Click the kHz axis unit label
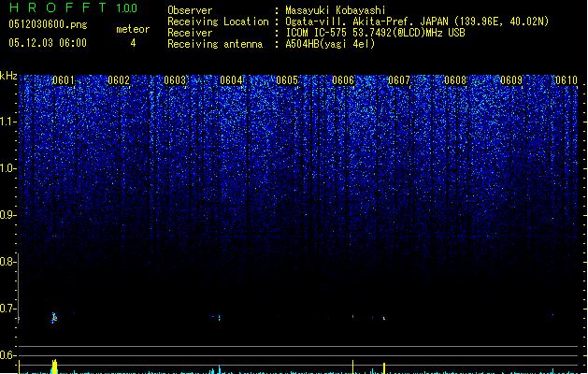Viewport: 588px width, 374px height. coord(8,76)
